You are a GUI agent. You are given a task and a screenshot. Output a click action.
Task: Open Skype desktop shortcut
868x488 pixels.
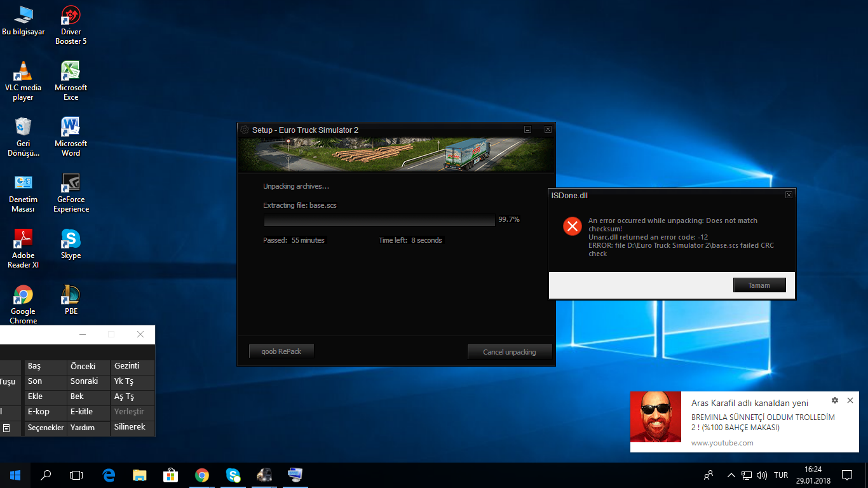click(x=71, y=244)
